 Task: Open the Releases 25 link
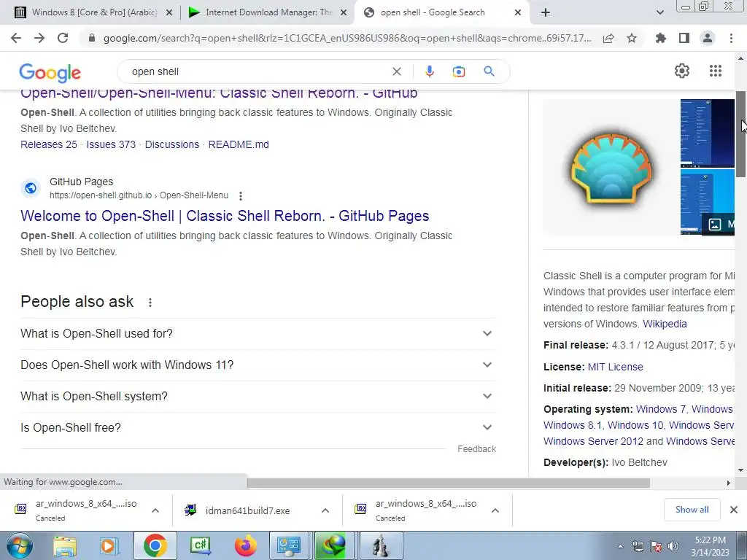pos(49,144)
